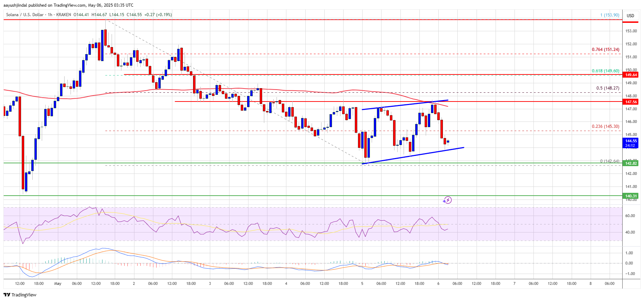Click the red 149.64 price tag
The height and width of the screenshot is (301, 644).
631,75
